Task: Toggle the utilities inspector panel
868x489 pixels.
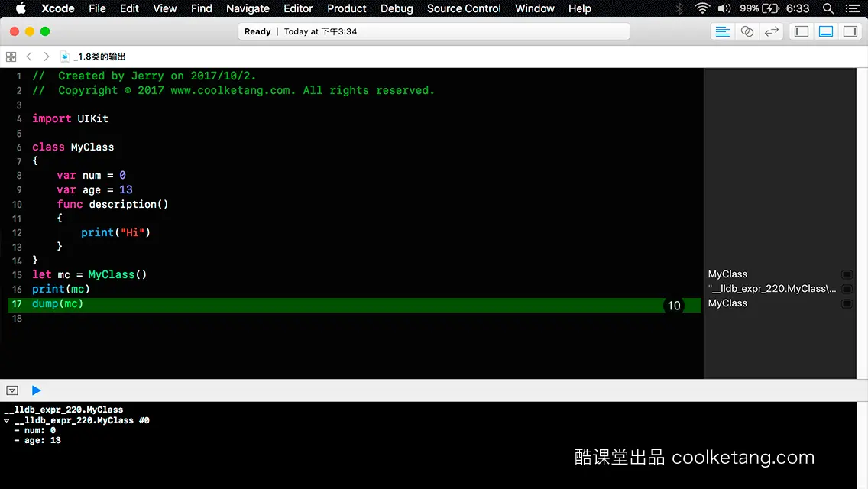Action: point(850,31)
